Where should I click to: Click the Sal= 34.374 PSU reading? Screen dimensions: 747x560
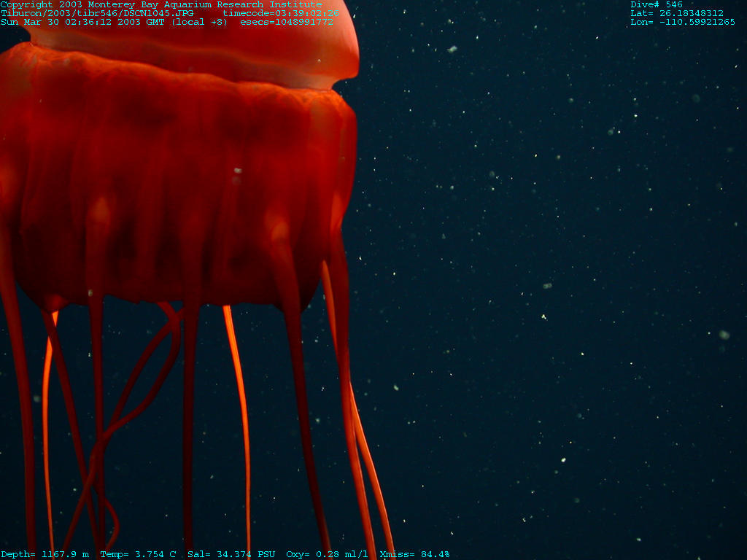pos(231,554)
